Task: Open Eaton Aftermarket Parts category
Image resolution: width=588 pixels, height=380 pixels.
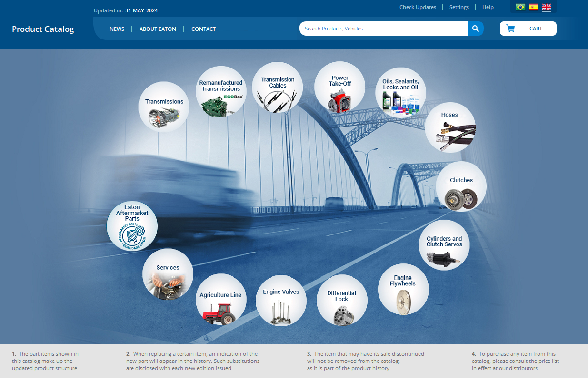Action: pyautogui.click(x=132, y=226)
